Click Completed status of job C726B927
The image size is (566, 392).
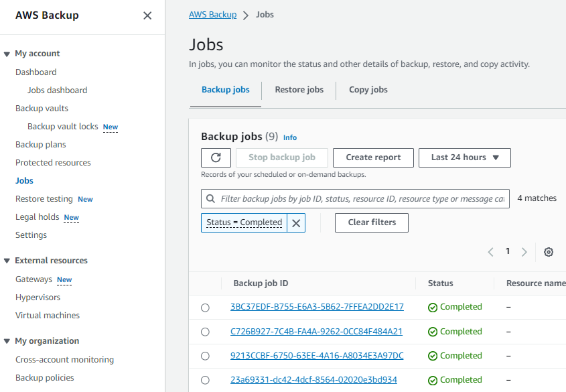tap(455, 332)
